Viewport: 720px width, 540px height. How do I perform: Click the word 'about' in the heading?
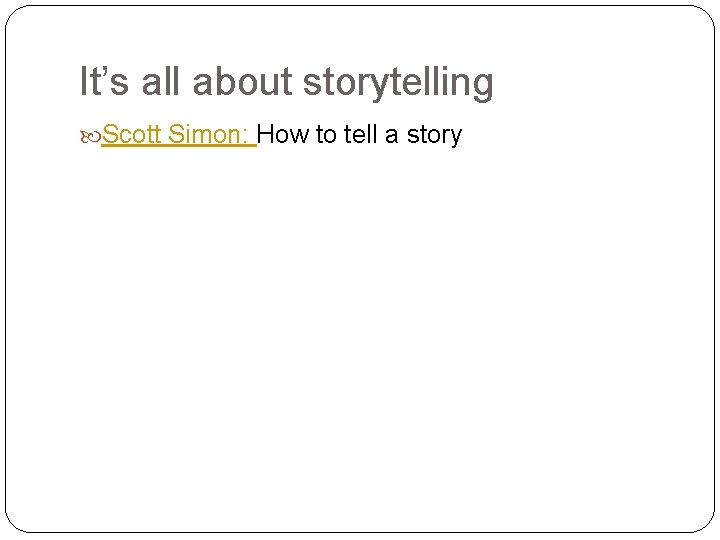click(242, 81)
